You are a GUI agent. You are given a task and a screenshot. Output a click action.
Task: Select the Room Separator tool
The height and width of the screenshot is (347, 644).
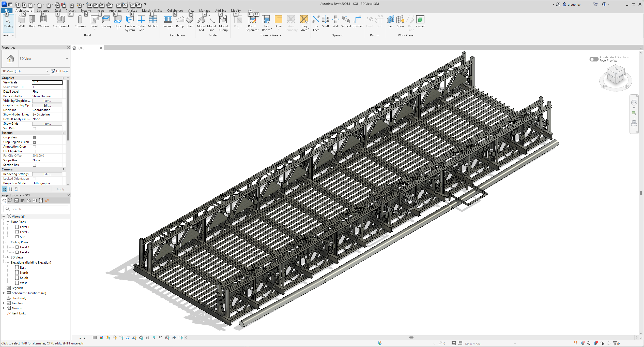[252, 23]
